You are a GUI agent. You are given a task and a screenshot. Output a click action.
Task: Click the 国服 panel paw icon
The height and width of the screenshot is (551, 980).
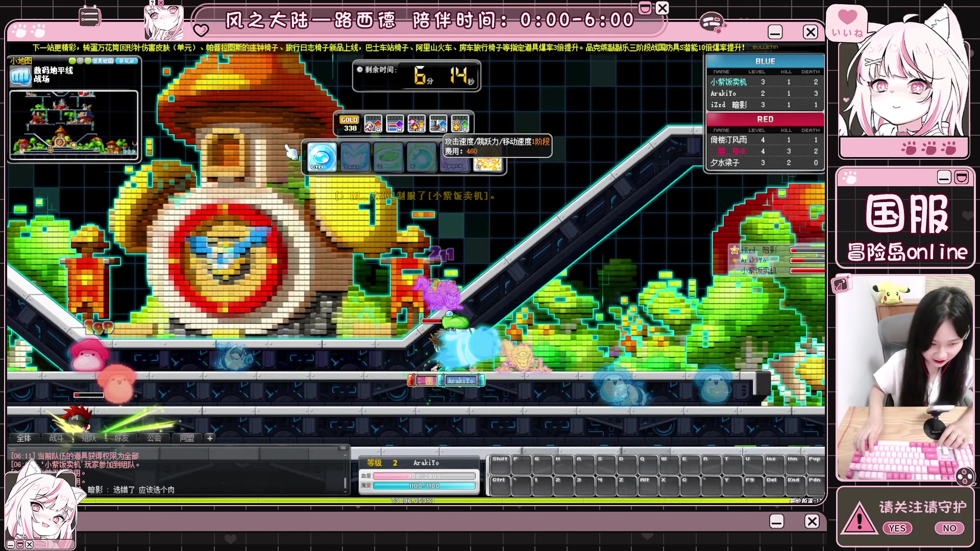(x=850, y=178)
